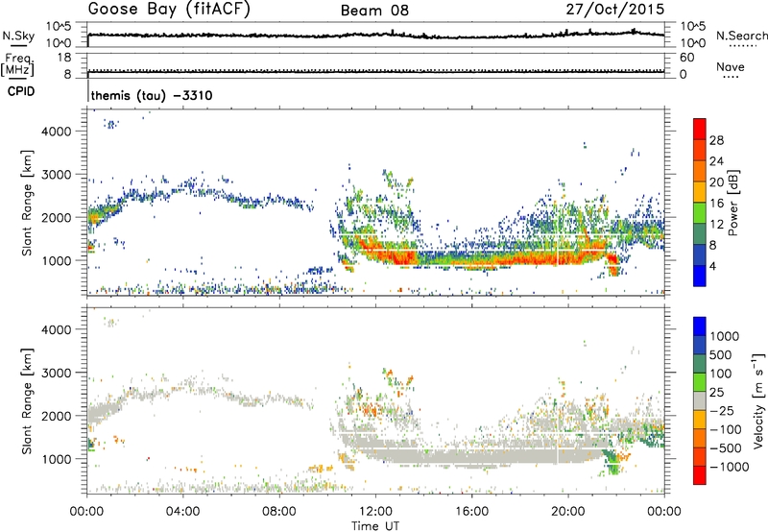Click the 'Freq. [MHz]' axis label
The image size is (768, 532).
pos(17,64)
